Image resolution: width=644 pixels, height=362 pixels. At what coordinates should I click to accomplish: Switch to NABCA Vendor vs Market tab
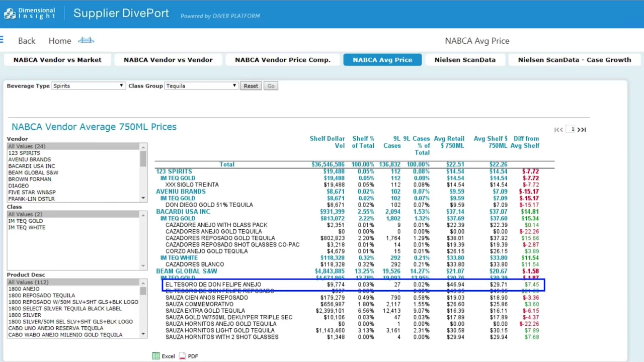click(x=57, y=60)
